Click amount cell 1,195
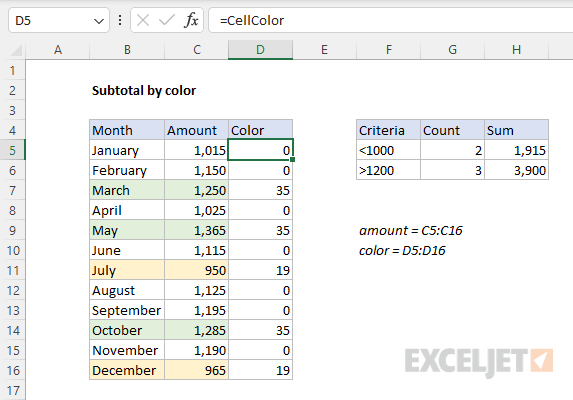 click(197, 311)
